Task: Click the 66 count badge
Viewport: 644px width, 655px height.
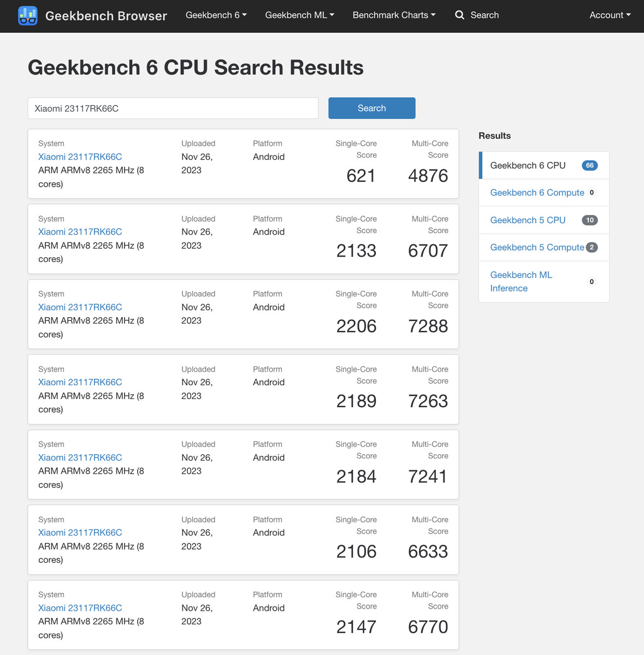Action: (x=590, y=165)
